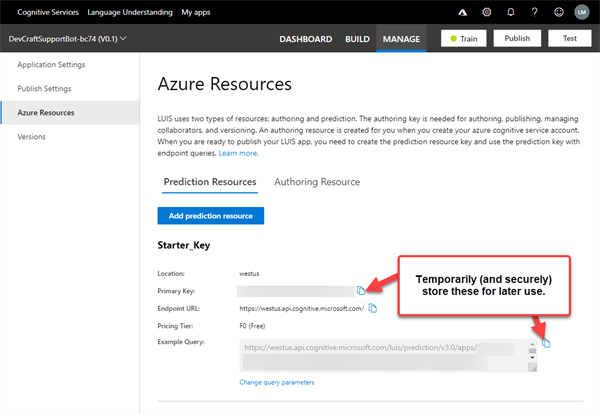Follow the Learn more link
600x414 pixels.
click(238, 153)
